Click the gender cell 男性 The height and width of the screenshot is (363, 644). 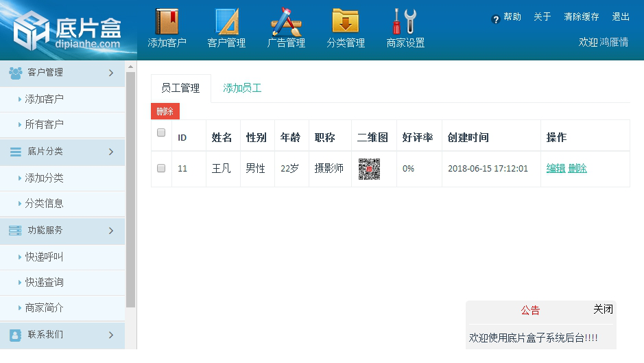pos(255,168)
